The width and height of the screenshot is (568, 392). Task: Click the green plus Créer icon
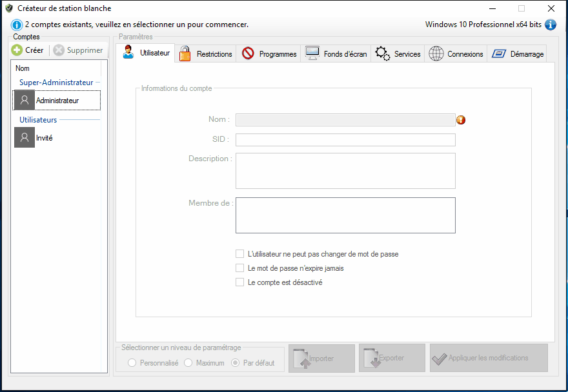coord(17,50)
